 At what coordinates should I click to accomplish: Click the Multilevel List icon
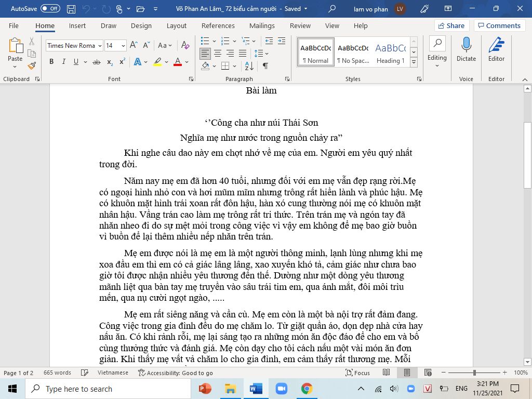(x=246, y=41)
